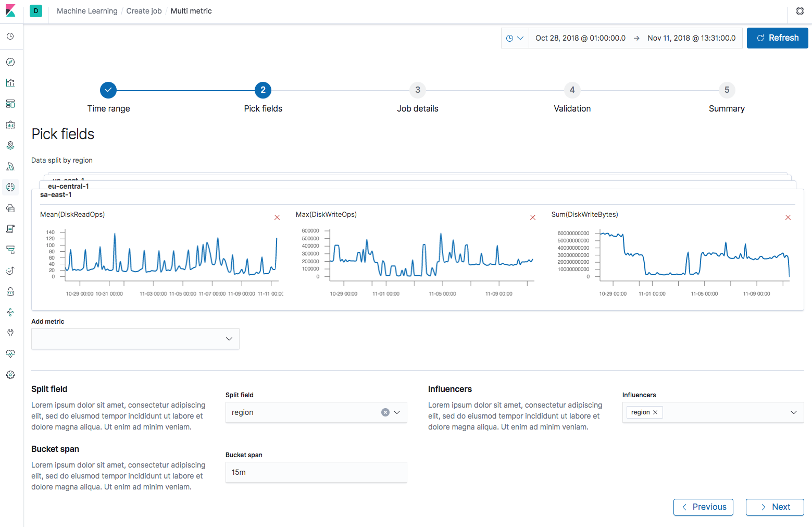Edit end date Nov 11, 2018

click(x=692, y=38)
